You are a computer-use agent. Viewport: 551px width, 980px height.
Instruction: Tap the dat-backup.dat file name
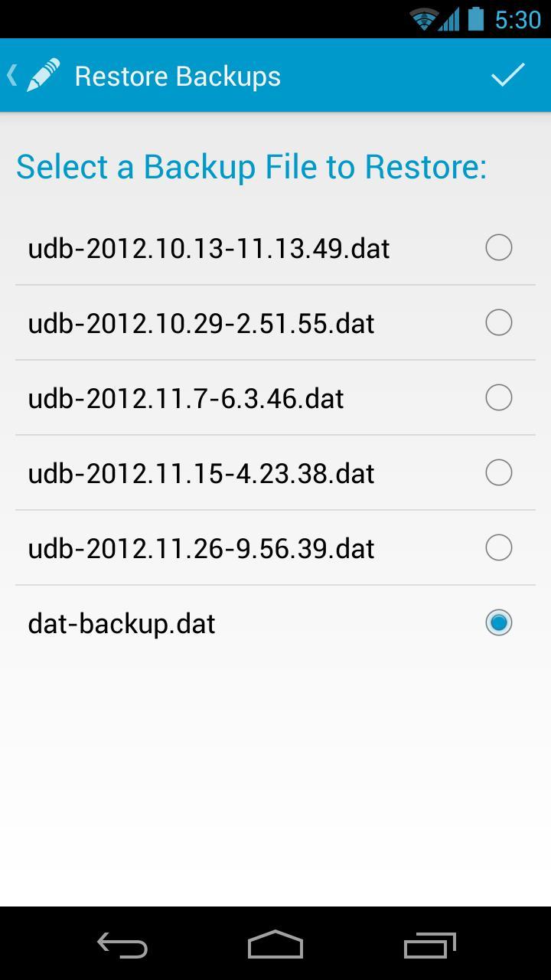pos(122,624)
